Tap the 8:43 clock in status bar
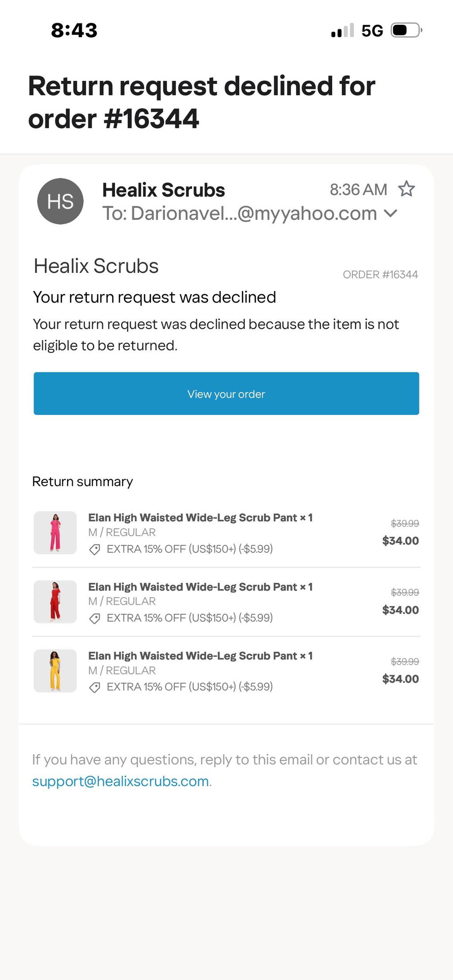The width and height of the screenshot is (453, 980). click(x=74, y=31)
